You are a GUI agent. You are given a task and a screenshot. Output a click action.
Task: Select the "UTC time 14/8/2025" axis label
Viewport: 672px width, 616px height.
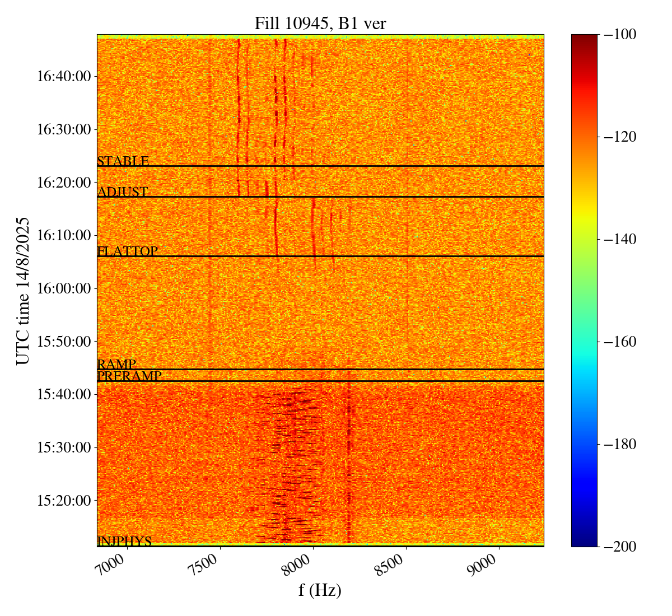click(22, 291)
